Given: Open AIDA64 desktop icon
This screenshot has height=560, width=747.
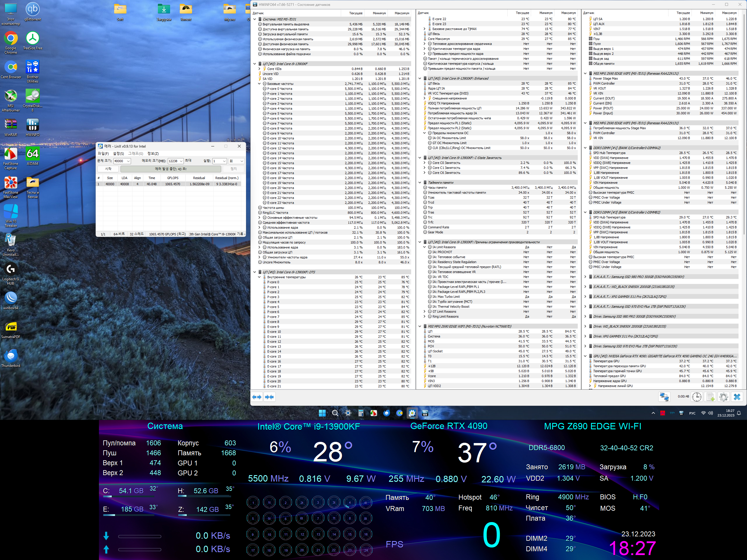Looking at the screenshot, I should coord(32,156).
